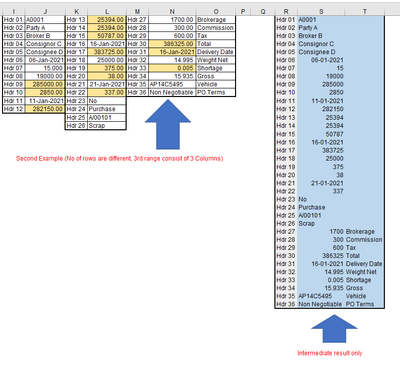Click 'Hdr 13' in column K
The width and height of the screenshot is (400, 365).
tap(76, 20)
